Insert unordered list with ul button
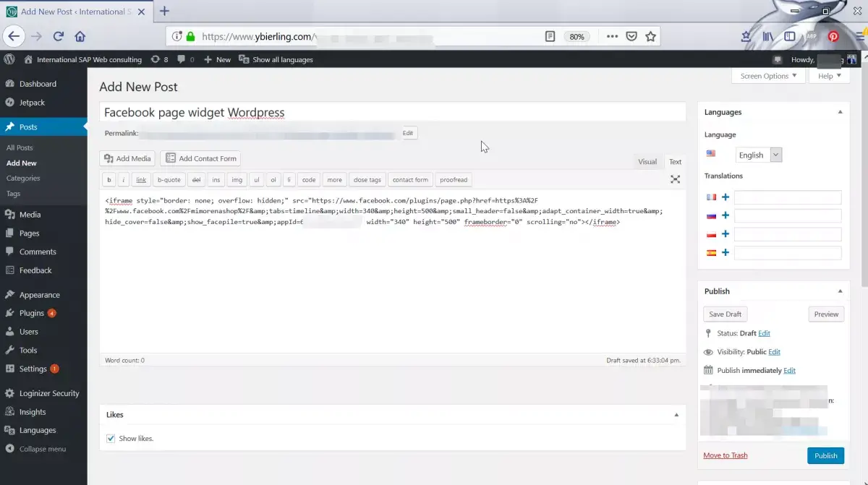Viewport: 868px width, 485px height. (256, 180)
